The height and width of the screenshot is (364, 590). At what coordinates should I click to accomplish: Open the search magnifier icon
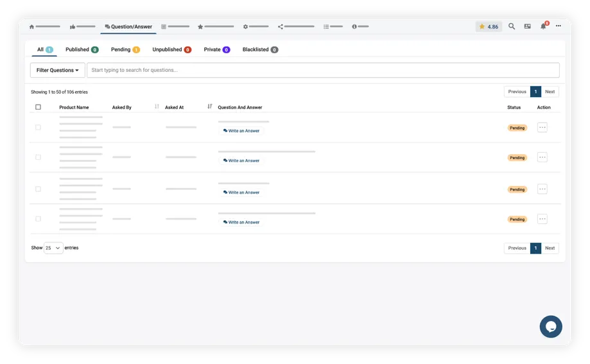[x=512, y=26]
